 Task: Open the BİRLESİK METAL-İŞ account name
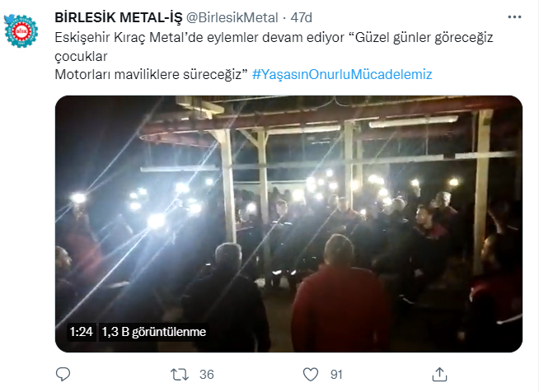pos(119,17)
